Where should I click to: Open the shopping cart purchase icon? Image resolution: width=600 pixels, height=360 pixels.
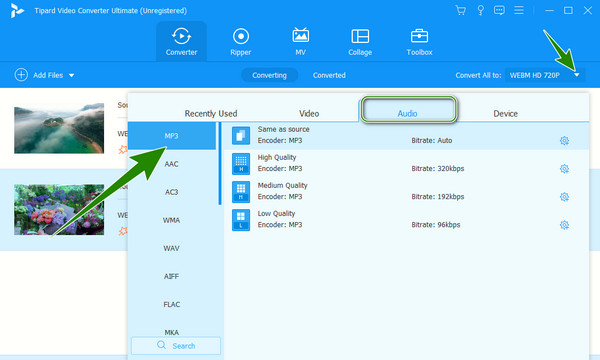pyautogui.click(x=460, y=10)
